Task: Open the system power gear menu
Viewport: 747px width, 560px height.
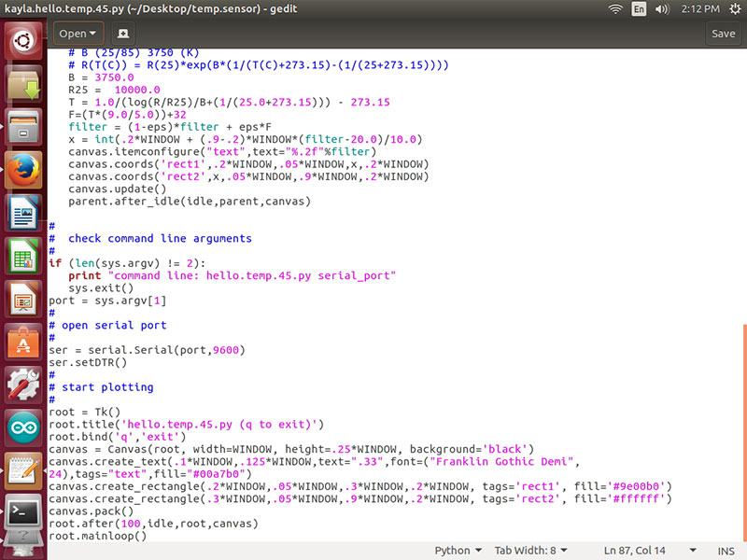Action: (x=735, y=8)
